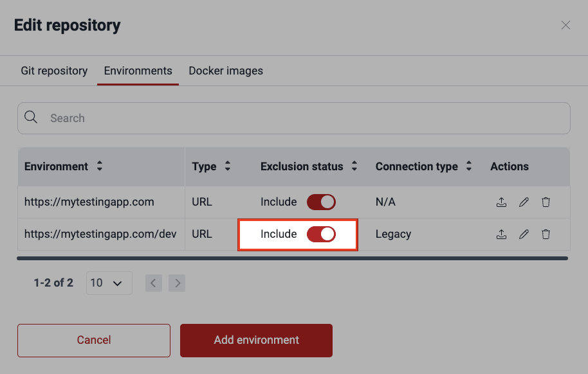The width and height of the screenshot is (588, 374).
Task: Switch the highlighted Include toggle off
Action: click(322, 233)
